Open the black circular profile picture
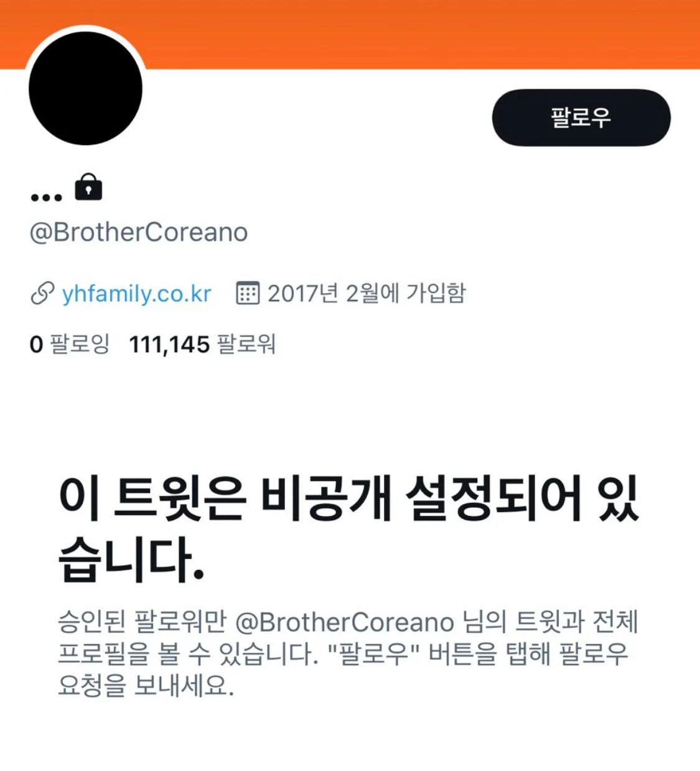Viewport: 700px width, 771px height. click(x=85, y=88)
